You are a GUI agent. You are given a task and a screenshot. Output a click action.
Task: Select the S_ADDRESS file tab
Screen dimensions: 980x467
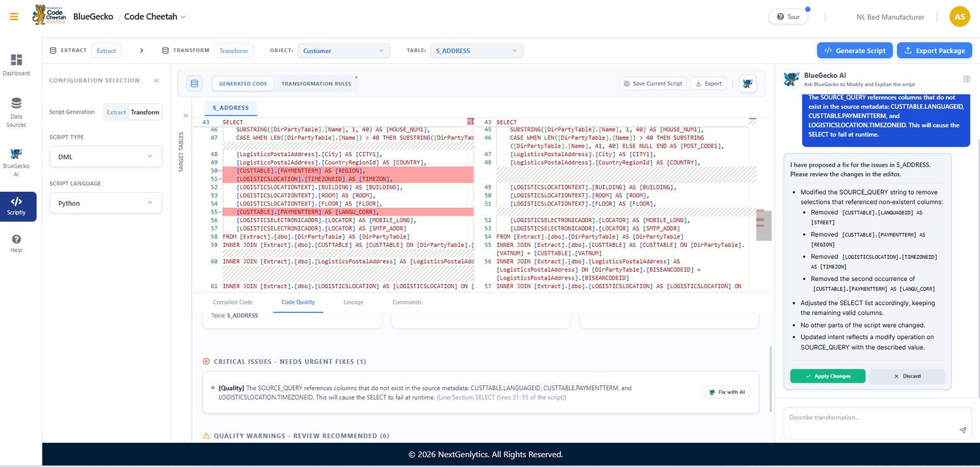(231, 108)
